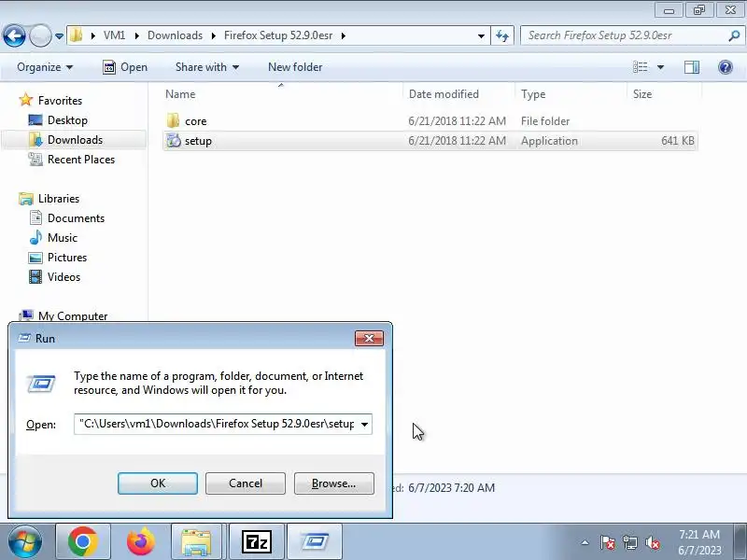Open the Documents library

tap(76, 218)
